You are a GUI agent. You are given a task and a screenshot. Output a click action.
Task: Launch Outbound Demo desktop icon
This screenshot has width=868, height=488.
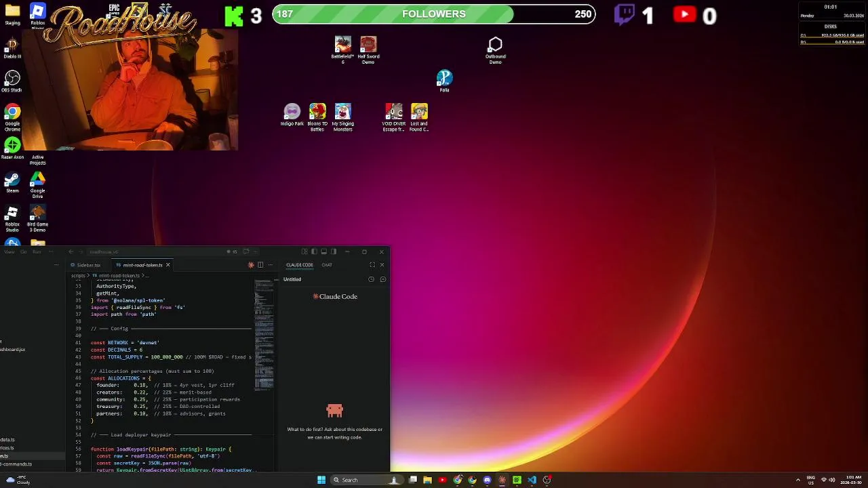(495, 50)
